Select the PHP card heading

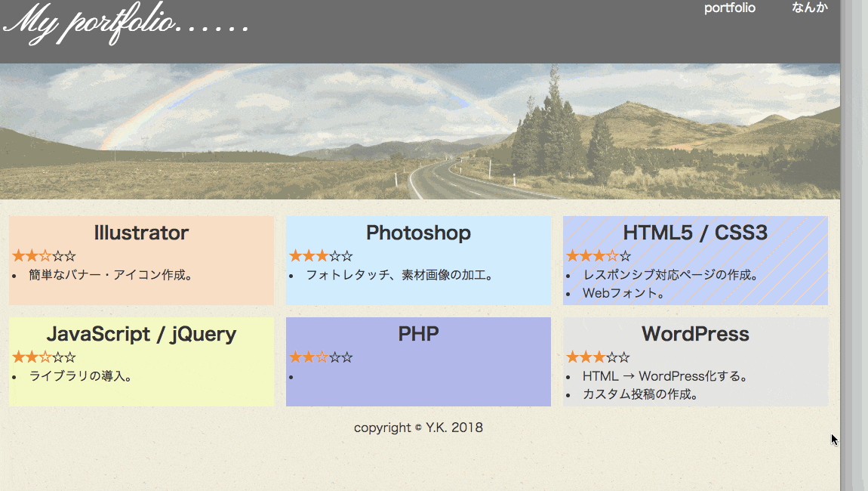tap(418, 334)
